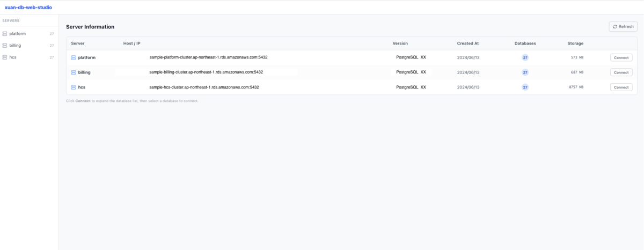Click the billing row databases count badge
Viewport: 644px width, 250px height.
click(x=525, y=72)
